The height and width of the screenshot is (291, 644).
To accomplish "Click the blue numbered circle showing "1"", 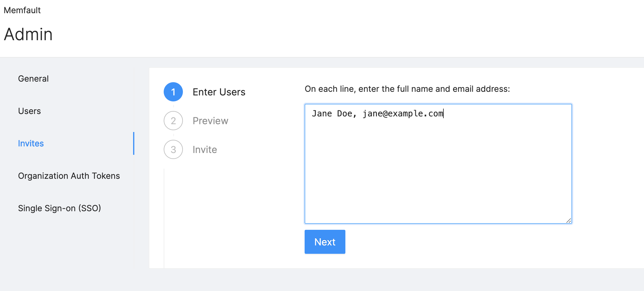I will pos(173,92).
